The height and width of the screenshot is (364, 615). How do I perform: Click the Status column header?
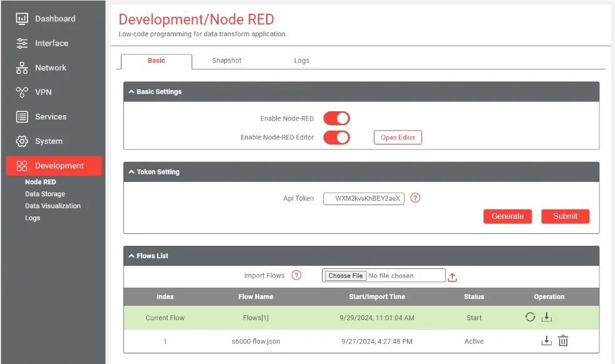[x=474, y=296]
